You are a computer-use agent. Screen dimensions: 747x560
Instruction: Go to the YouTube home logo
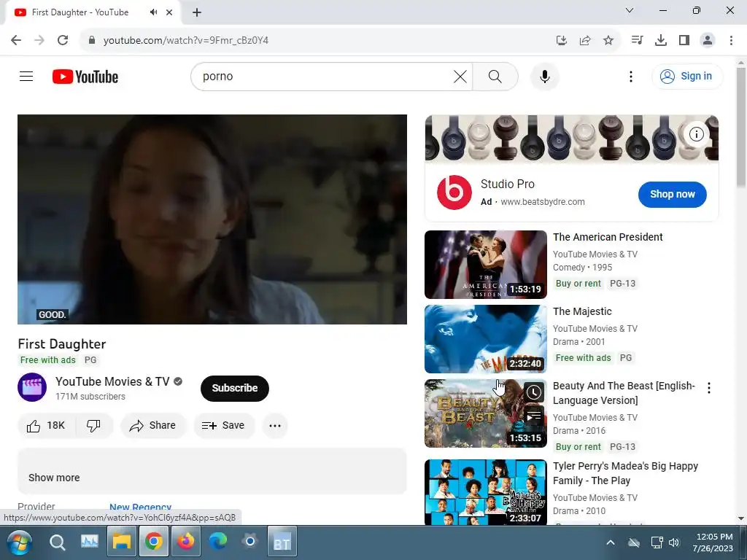tap(85, 77)
